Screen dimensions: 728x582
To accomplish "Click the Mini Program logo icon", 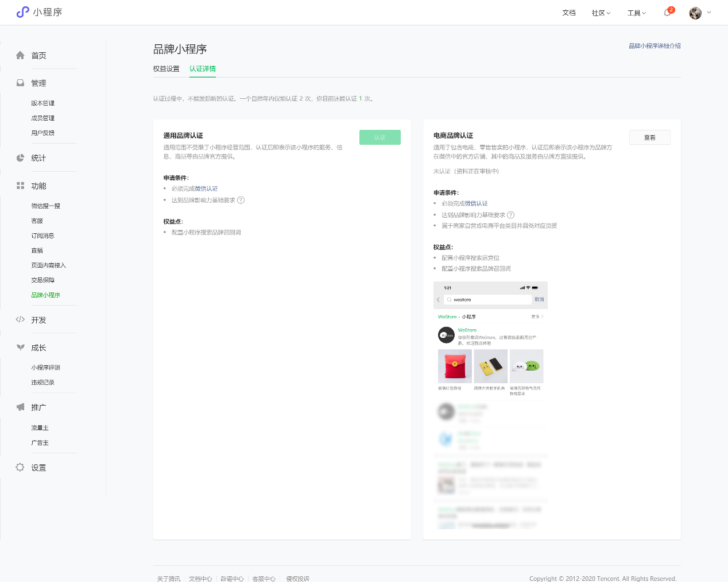I will [x=23, y=12].
